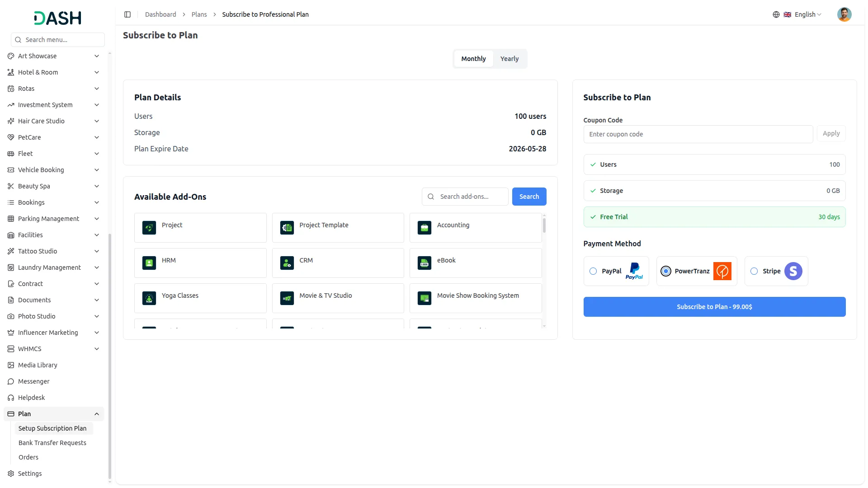Click the globe language icon

(x=776, y=14)
